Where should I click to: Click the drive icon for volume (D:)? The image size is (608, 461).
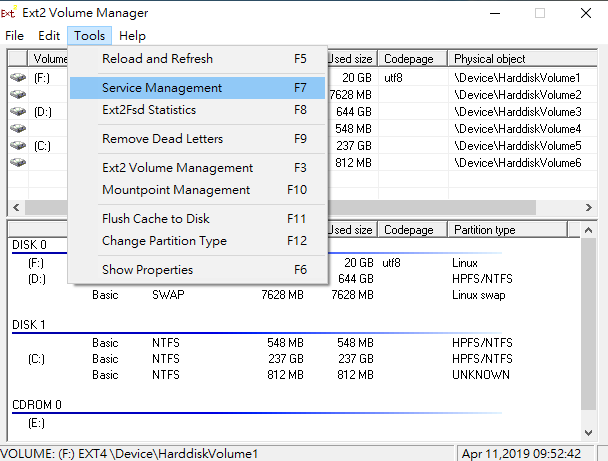[18, 111]
